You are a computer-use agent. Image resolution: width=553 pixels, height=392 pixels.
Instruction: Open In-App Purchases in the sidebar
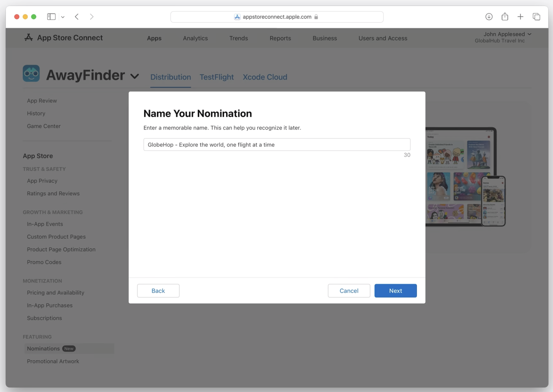pyautogui.click(x=50, y=305)
